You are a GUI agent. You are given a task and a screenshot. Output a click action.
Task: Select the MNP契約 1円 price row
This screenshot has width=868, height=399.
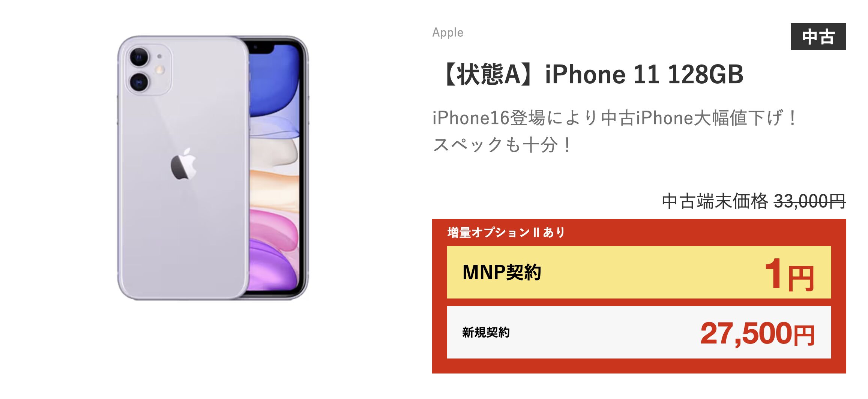click(639, 272)
